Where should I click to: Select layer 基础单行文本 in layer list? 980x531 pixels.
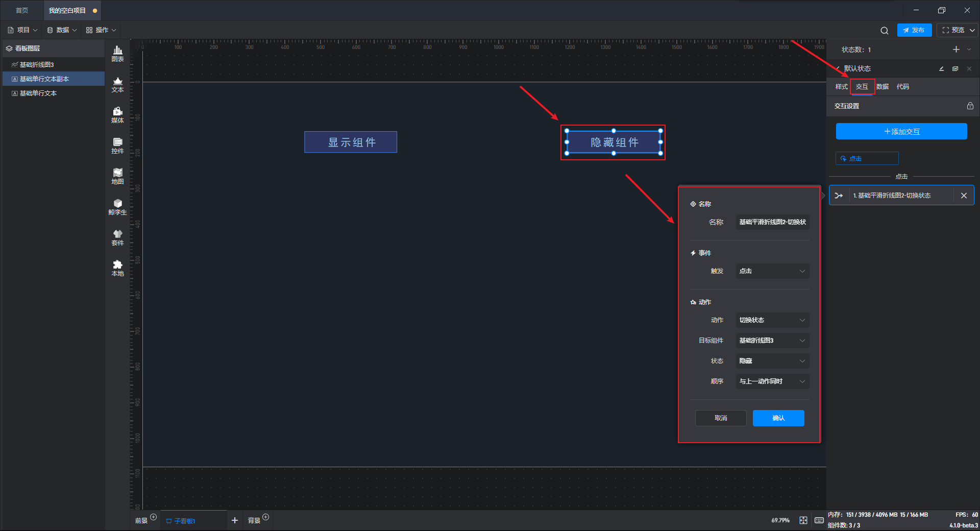(x=53, y=93)
